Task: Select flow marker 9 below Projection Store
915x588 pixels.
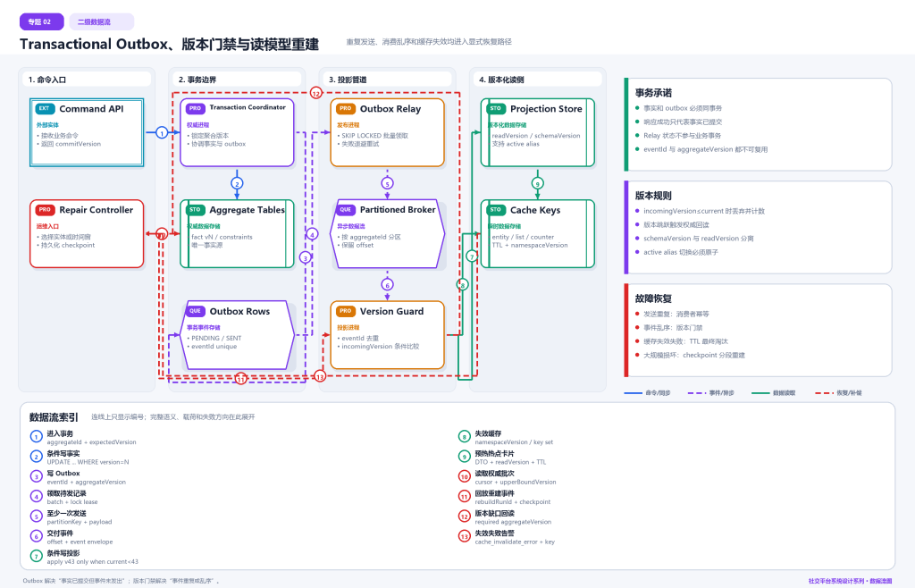Action: [x=537, y=184]
